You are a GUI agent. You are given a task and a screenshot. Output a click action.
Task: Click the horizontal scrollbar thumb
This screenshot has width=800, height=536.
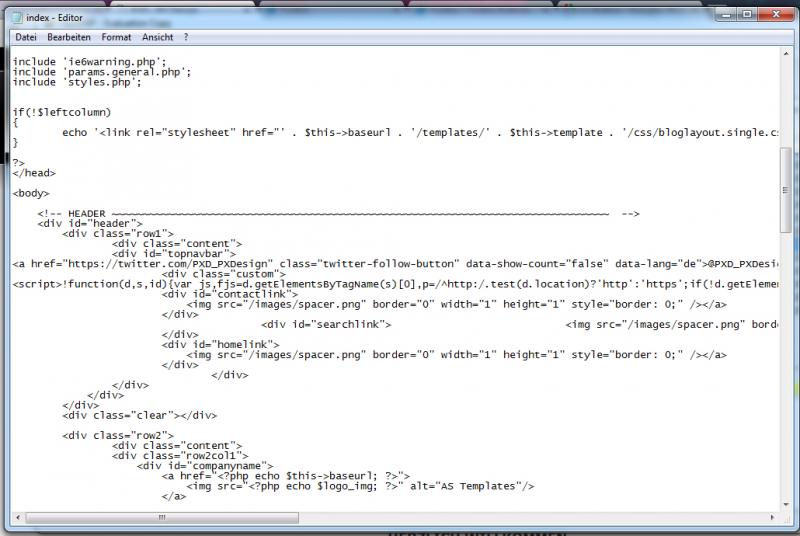coord(160,518)
